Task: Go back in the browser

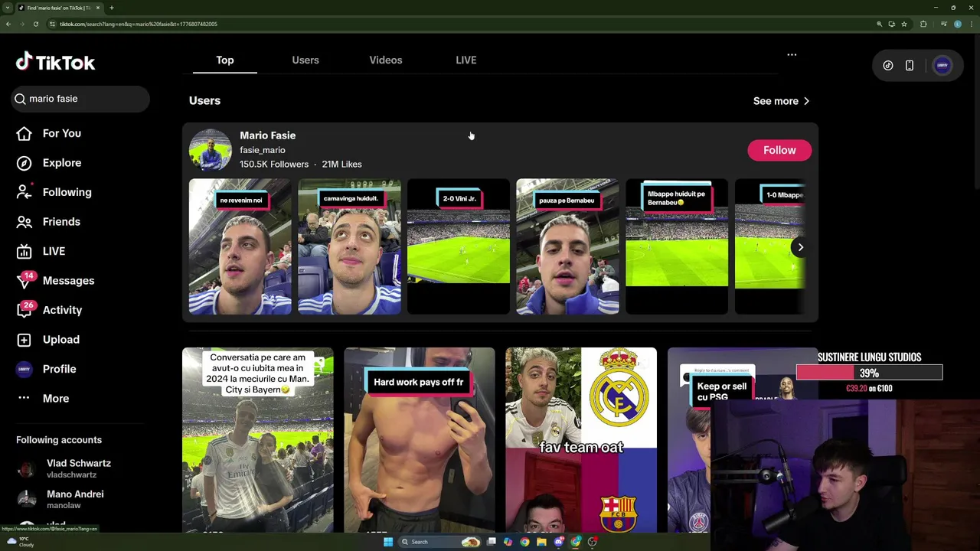Action: [8, 24]
